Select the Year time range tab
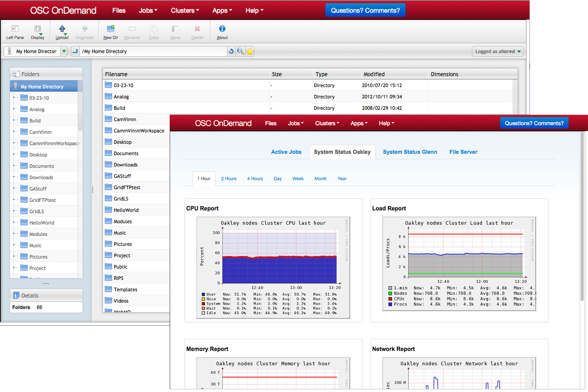 pos(342,179)
